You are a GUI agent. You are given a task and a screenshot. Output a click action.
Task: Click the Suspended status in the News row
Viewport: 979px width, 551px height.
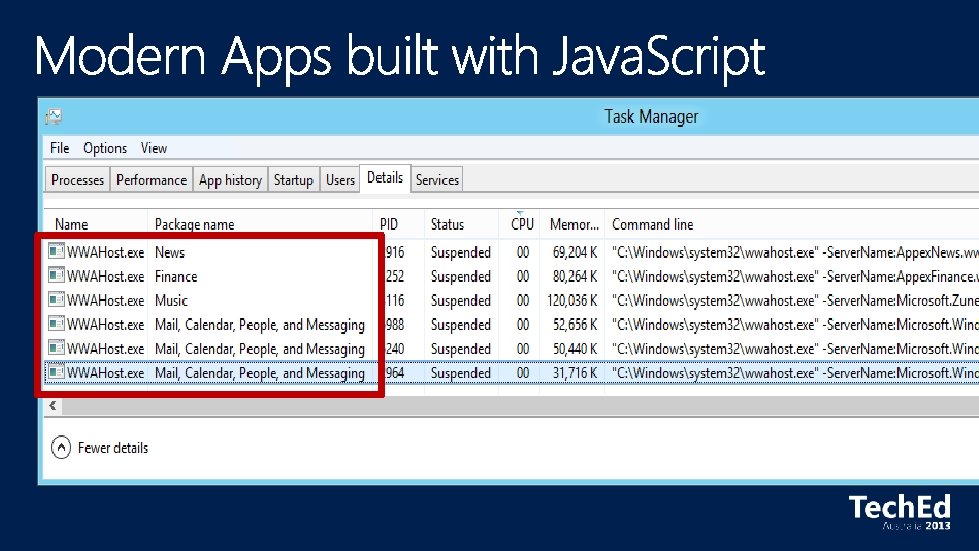click(x=461, y=252)
